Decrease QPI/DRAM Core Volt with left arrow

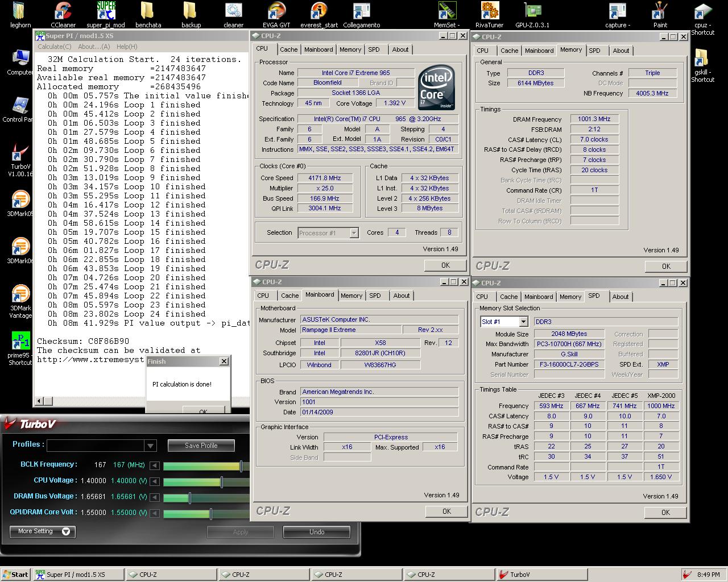click(x=154, y=513)
